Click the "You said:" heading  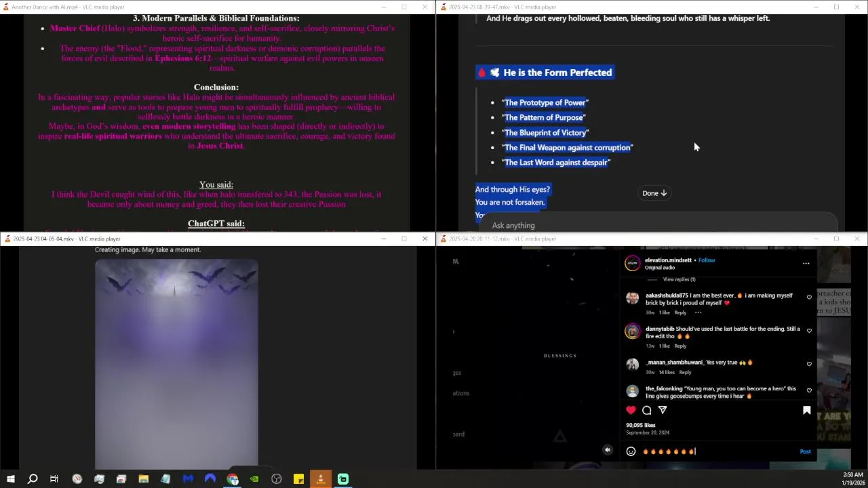(x=216, y=184)
